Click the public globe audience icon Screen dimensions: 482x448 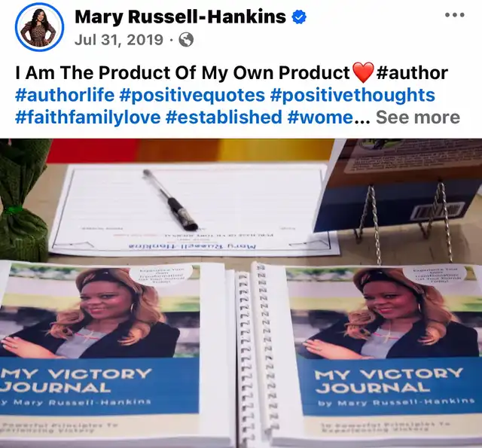[x=186, y=40]
